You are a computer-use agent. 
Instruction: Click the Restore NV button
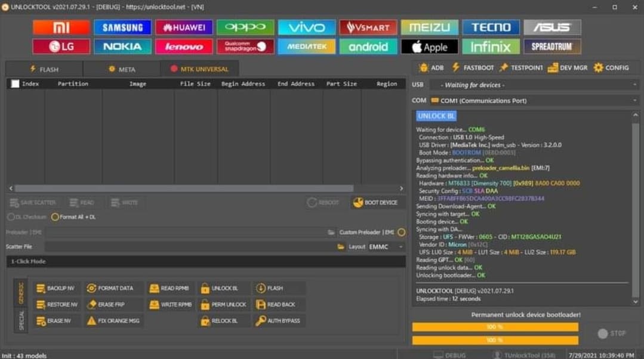coord(57,304)
